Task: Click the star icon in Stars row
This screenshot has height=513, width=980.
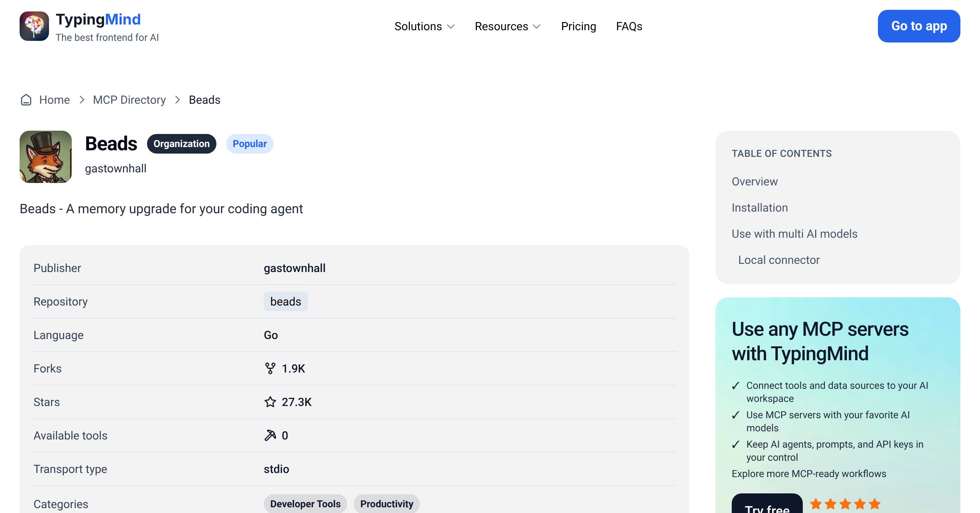Action: point(270,402)
